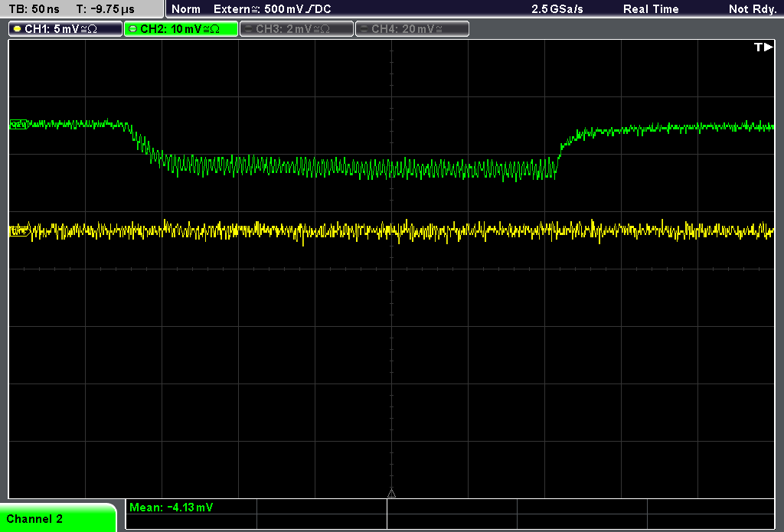Click the T: -9.75 µs trigger time readout
Viewport: 784px width, 532px height.
[x=106, y=9]
